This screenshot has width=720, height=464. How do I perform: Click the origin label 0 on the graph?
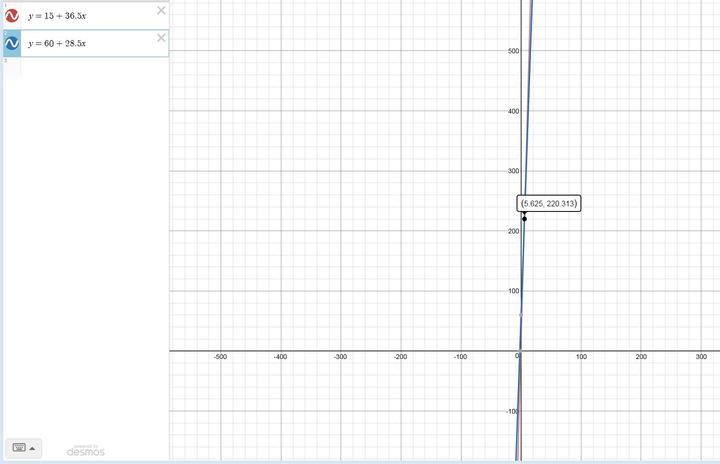(x=517, y=357)
